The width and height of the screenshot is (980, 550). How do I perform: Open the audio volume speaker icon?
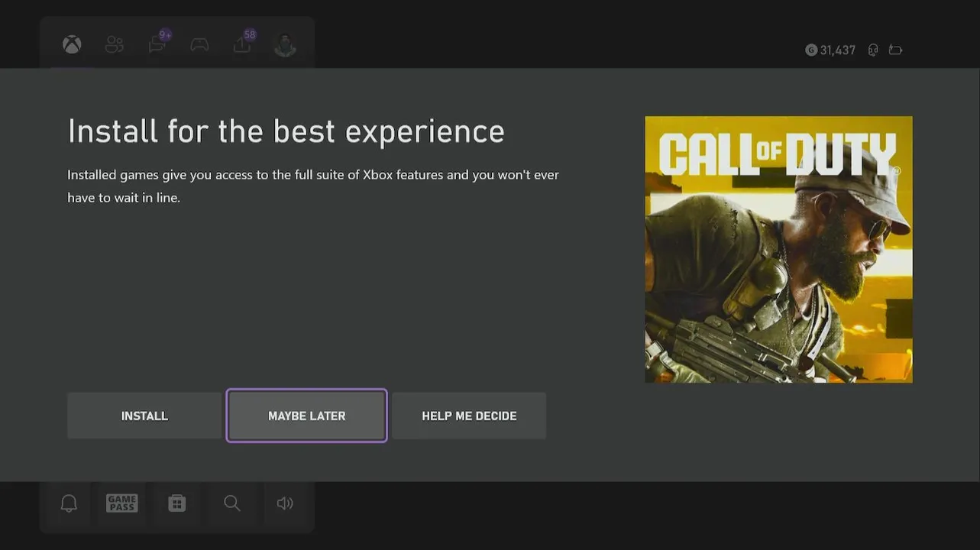pos(285,503)
